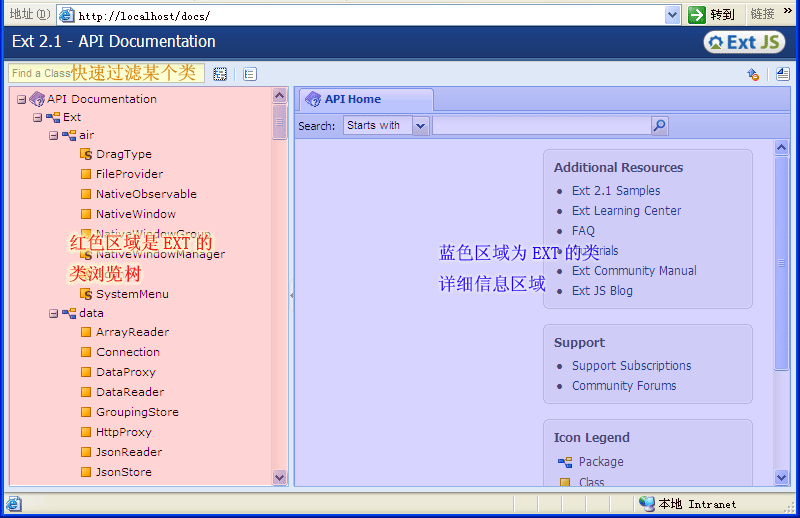This screenshot has width=800, height=518.
Task: Open the FAQ link
Action: tap(583, 231)
